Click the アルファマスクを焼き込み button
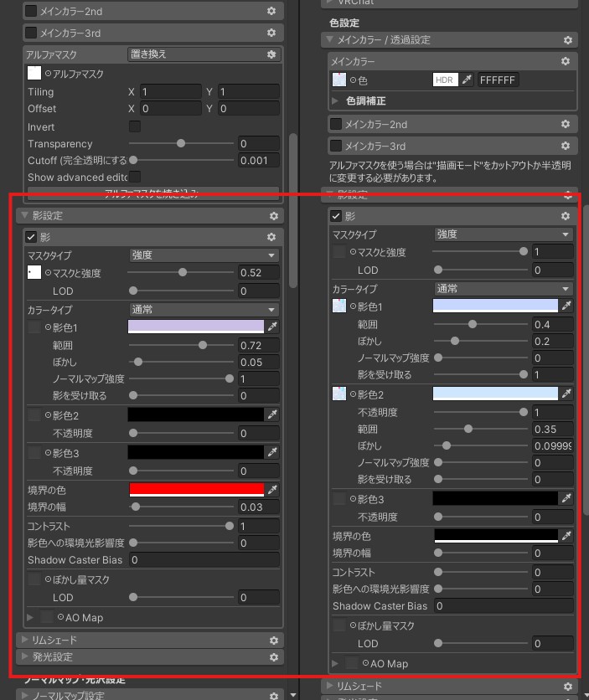 [x=151, y=193]
